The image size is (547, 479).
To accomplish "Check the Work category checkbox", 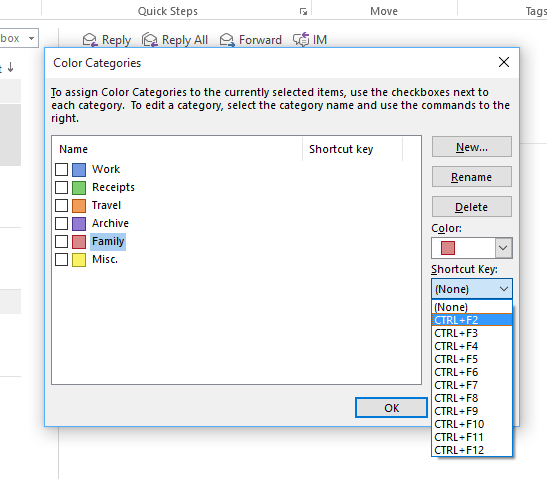I will click(61, 170).
